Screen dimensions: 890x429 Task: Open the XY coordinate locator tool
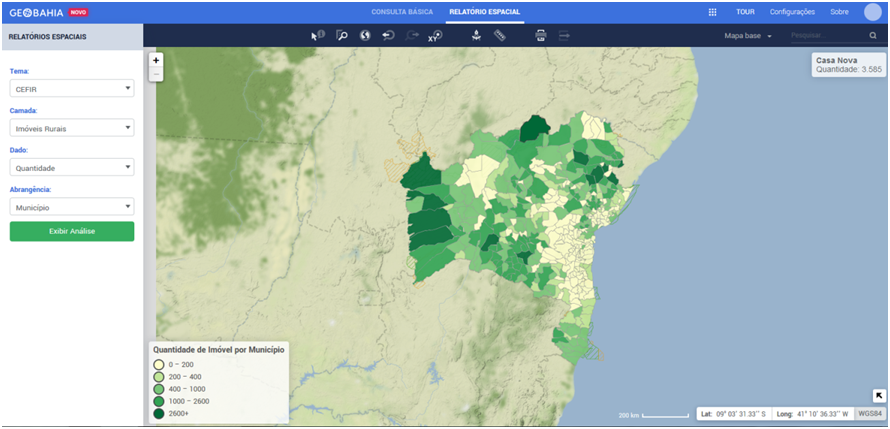tap(435, 35)
